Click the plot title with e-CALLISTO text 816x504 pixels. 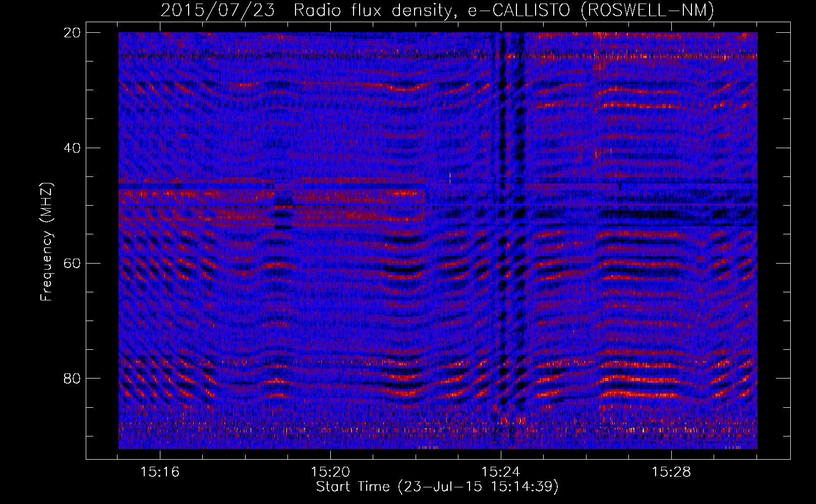[437, 10]
